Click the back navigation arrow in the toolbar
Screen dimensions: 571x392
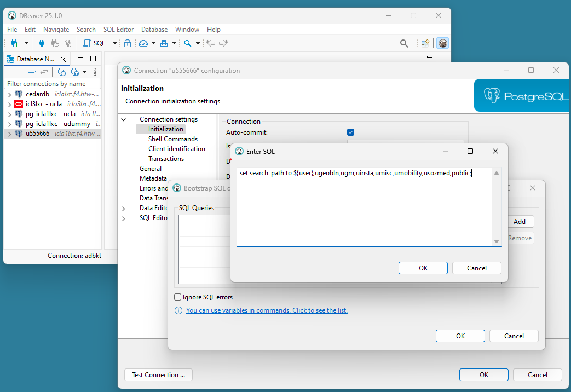[x=211, y=43]
